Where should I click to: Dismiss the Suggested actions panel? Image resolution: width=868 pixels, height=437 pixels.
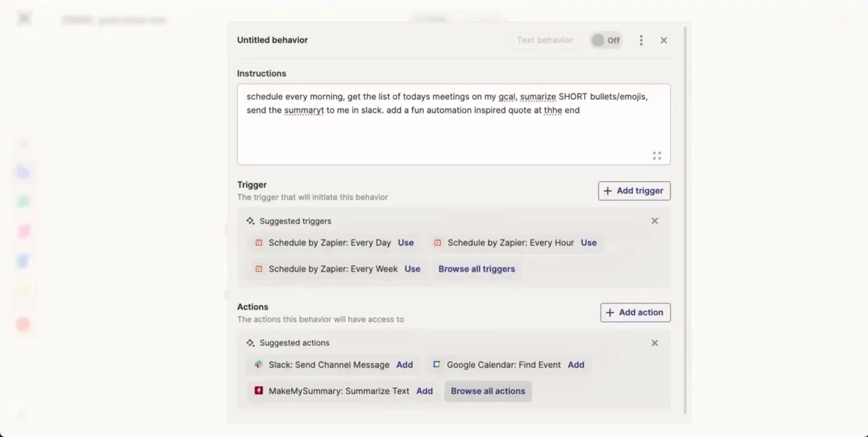pos(654,343)
